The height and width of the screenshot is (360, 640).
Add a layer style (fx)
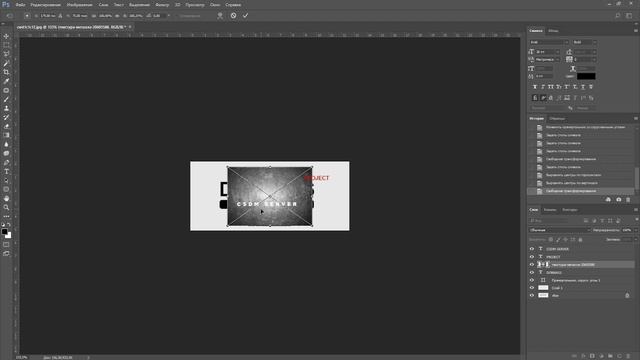pyautogui.click(x=583, y=356)
